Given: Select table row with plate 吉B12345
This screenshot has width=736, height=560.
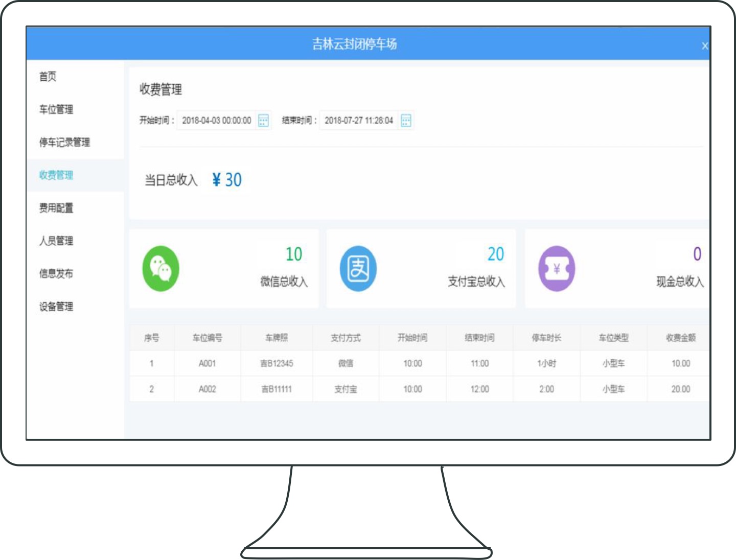Looking at the screenshot, I should 277,363.
